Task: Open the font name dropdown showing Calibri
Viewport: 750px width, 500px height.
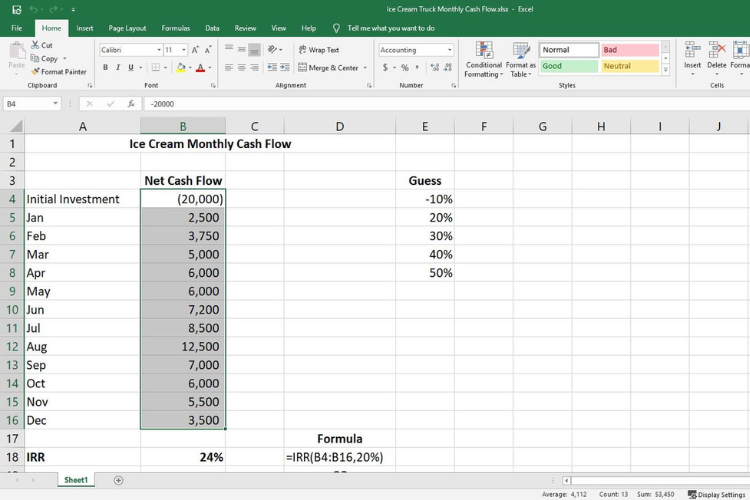Action: click(x=130, y=49)
